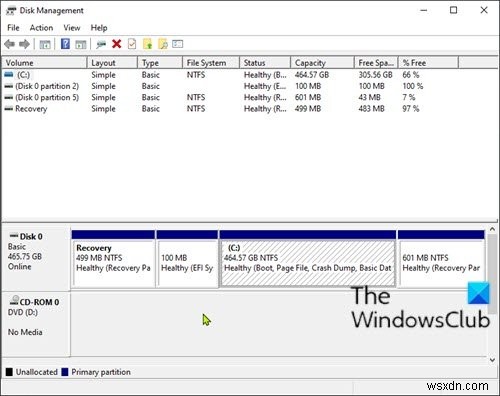
Task: Select 100 MB EFI System partition block
Action: [187, 259]
